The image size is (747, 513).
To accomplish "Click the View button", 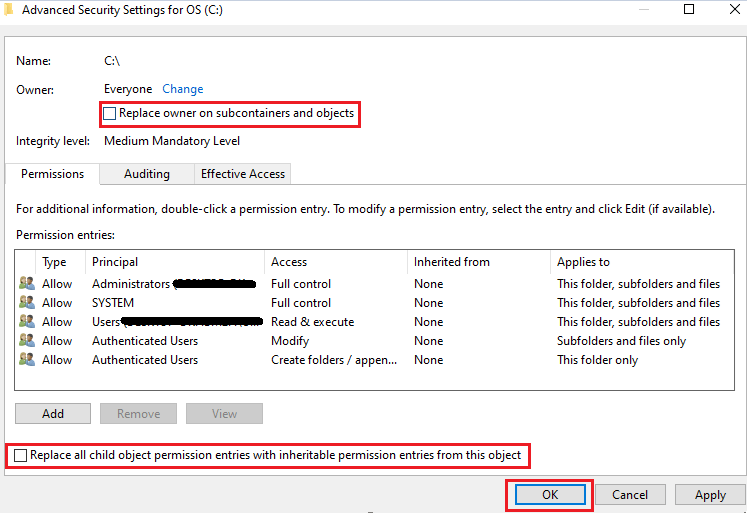I will 224,413.
